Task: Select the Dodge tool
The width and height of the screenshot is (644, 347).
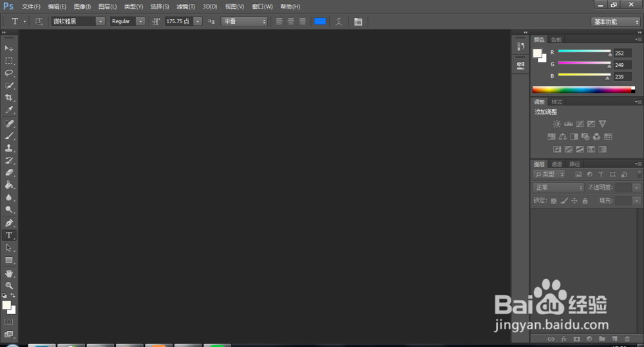Action: coord(8,210)
